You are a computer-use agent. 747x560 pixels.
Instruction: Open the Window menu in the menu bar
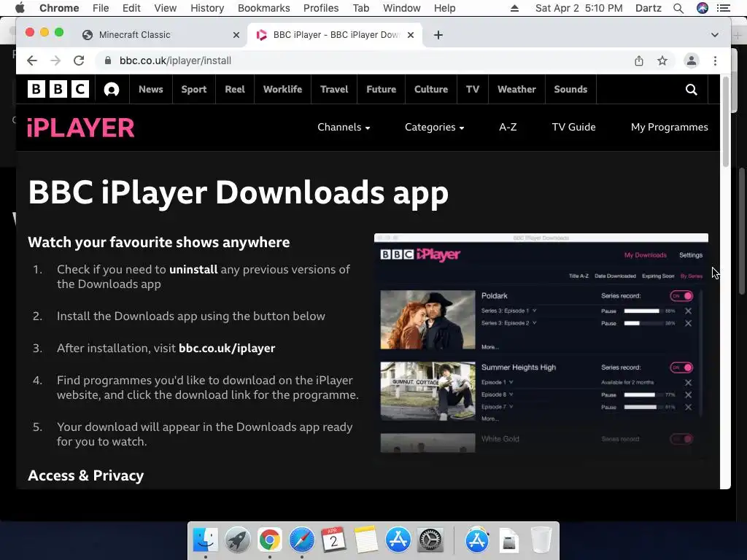click(x=402, y=8)
